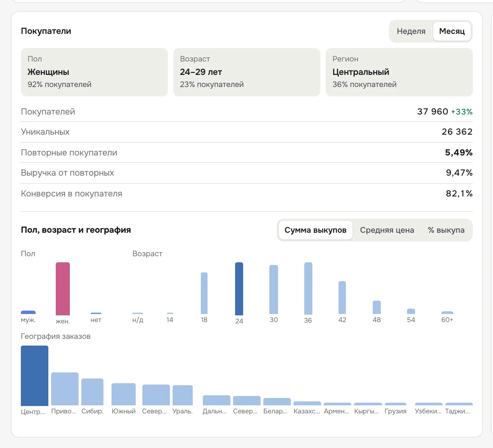Select the dark blue age 24 bar

[x=239, y=289]
